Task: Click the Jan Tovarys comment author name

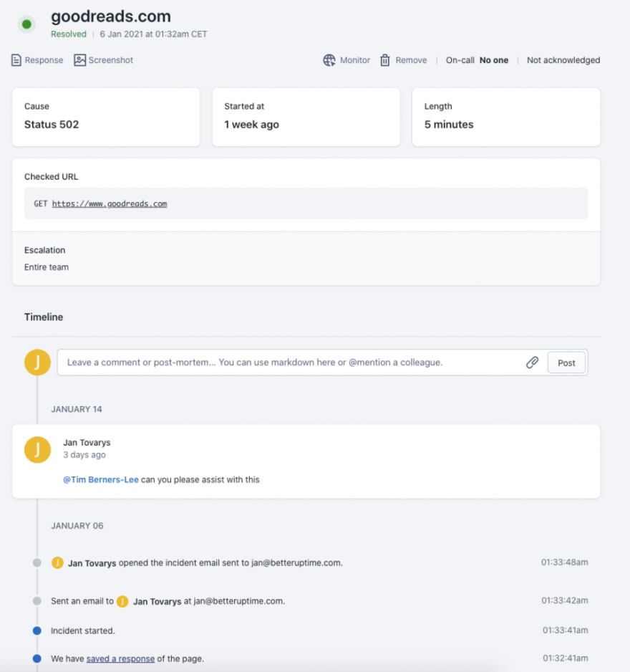Action: click(x=87, y=443)
